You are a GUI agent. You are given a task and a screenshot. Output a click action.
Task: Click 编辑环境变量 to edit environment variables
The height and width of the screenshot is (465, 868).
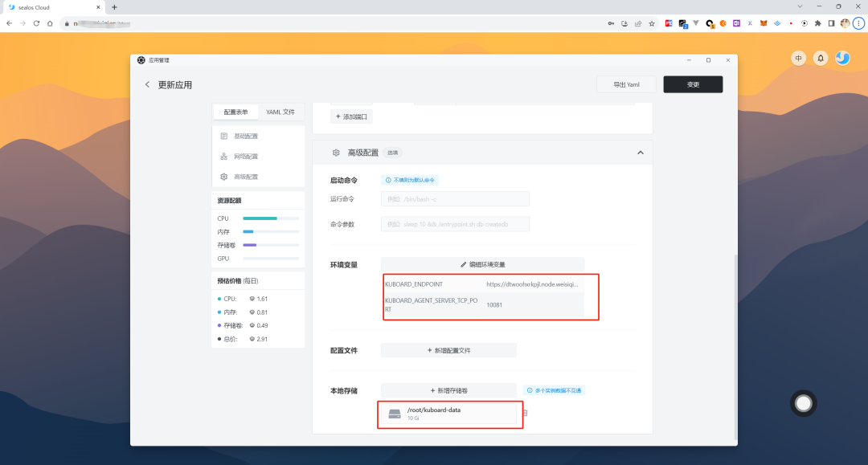point(483,264)
